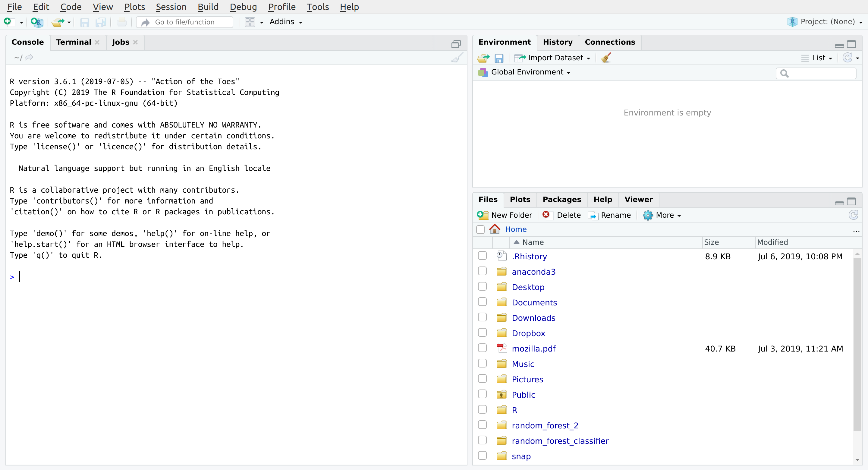Open the mozilla.pdf file
The image size is (868, 470).
coord(533,349)
